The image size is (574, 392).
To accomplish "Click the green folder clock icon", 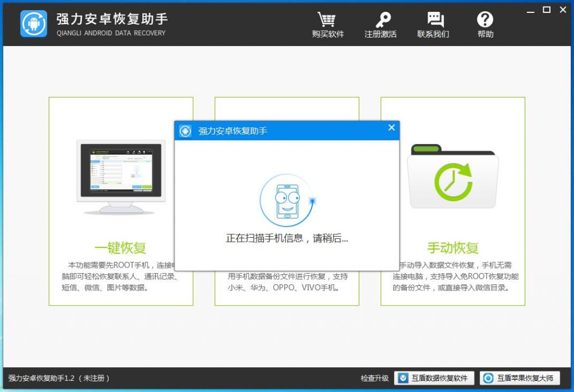I will coord(452,181).
